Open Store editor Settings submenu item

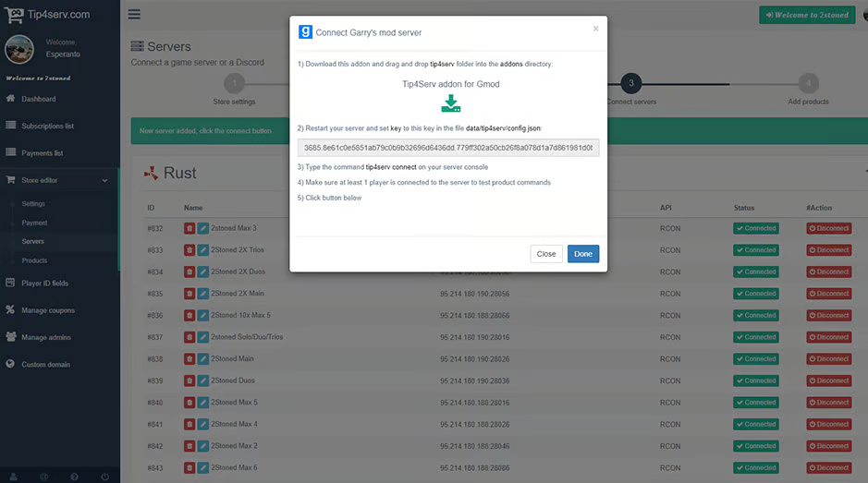click(x=33, y=203)
